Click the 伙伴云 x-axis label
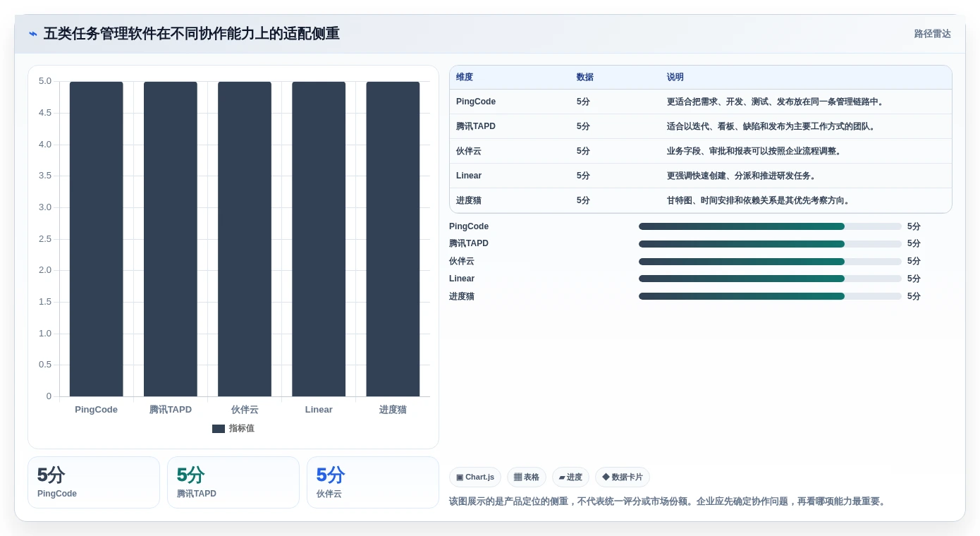The width and height of the screenshot is (980, 536). click(x=245, y=410)
